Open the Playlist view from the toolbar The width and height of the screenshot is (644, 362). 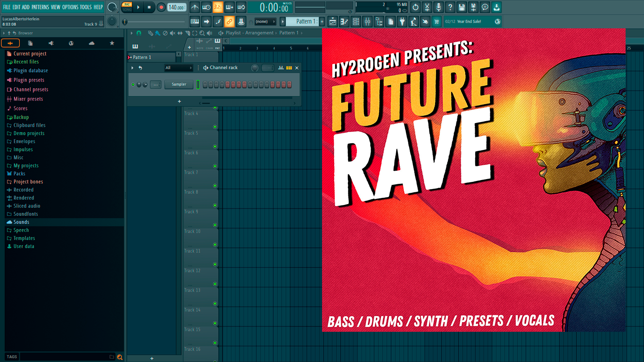[332, 22]
